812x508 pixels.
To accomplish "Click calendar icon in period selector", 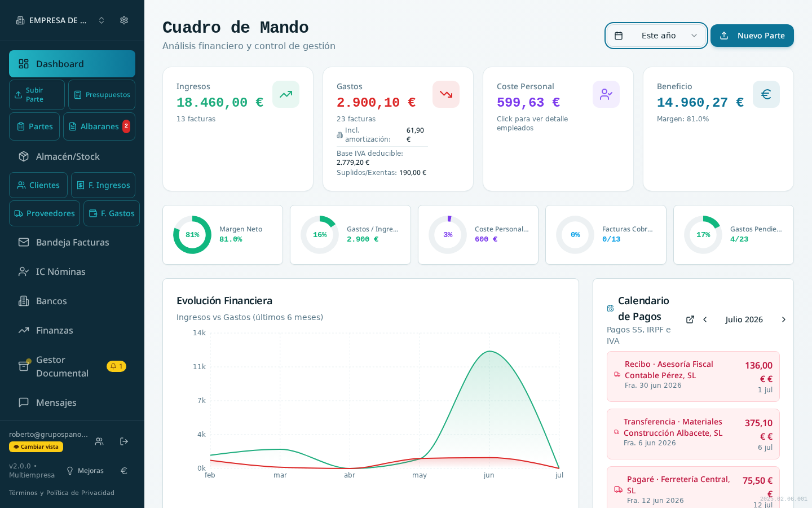I will (619, 36).
